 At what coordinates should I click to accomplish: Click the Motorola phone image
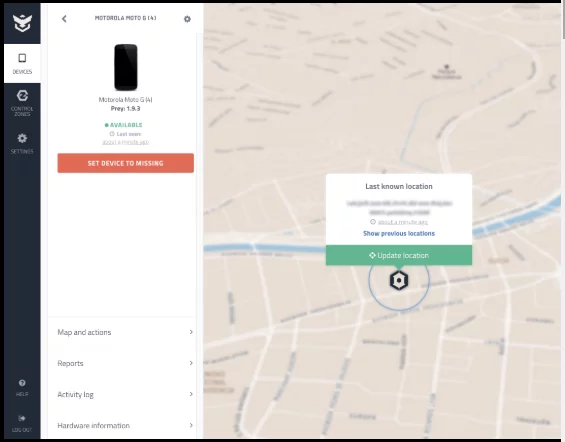pos(126,67)
